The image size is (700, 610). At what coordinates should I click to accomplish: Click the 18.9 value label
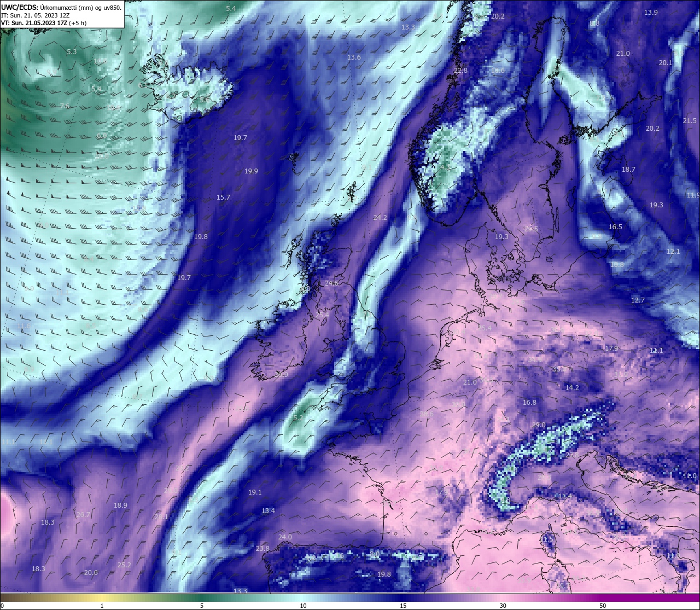click(120, 506)
